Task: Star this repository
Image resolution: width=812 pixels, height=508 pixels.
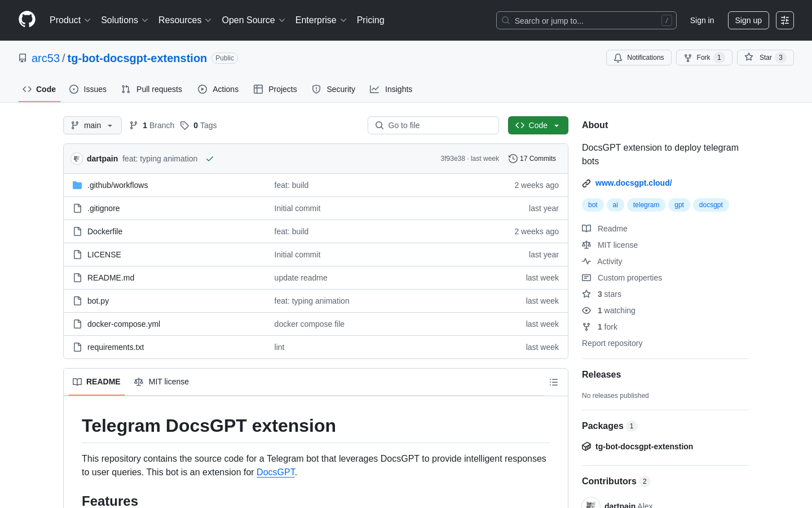Action: (765, 58)
